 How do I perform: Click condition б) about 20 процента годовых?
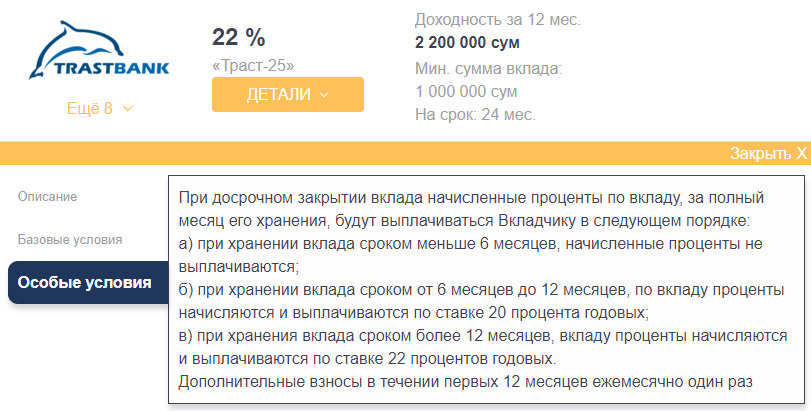(x=480, y=300)
